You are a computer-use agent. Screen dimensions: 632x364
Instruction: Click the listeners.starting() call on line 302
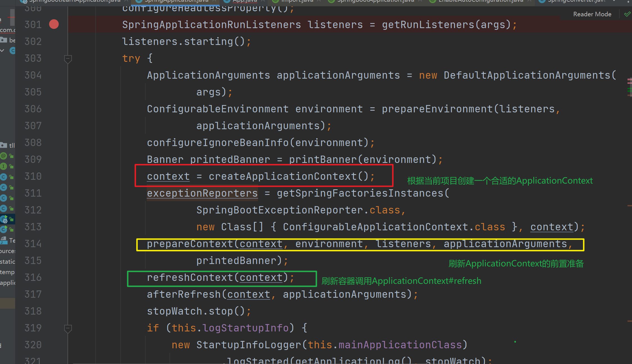click(184, 42)
